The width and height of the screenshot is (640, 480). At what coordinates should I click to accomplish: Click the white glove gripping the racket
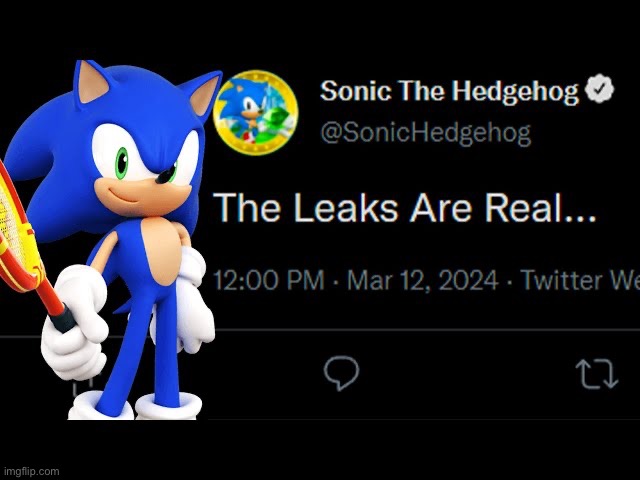click(74, 322)
